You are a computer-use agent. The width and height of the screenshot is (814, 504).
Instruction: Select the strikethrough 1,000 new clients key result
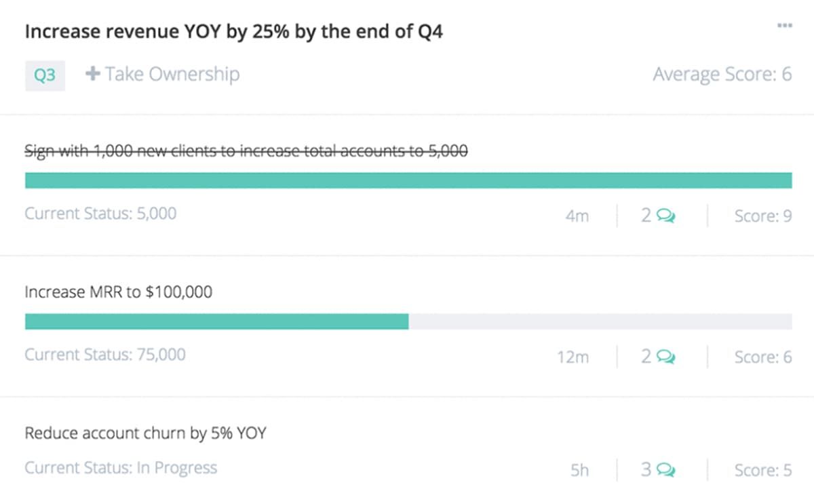point(246,151)
